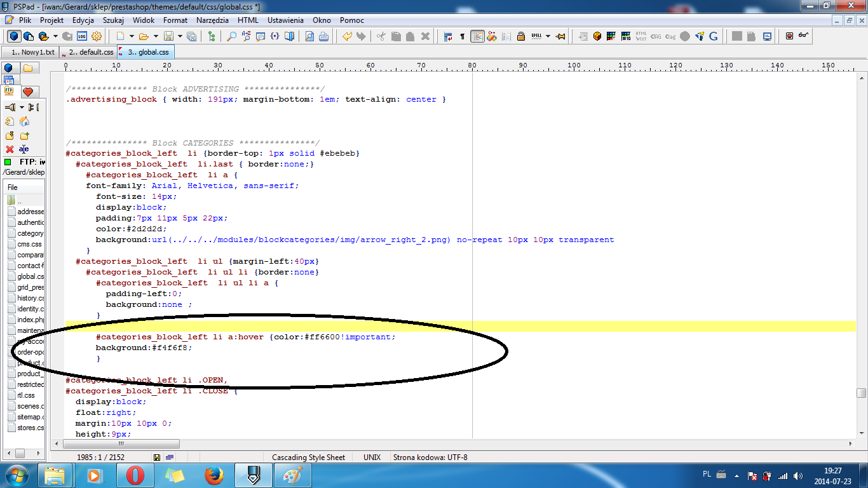Open the Narzędzia menu
868x488 pixels.
tap(213, 20)
